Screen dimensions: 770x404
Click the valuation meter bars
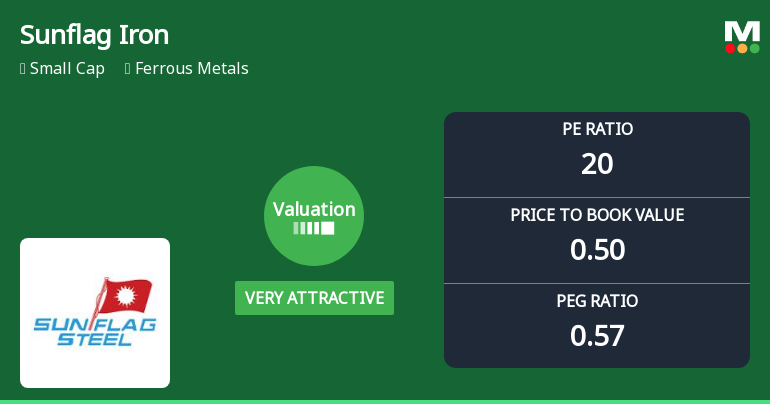point(314,228)
